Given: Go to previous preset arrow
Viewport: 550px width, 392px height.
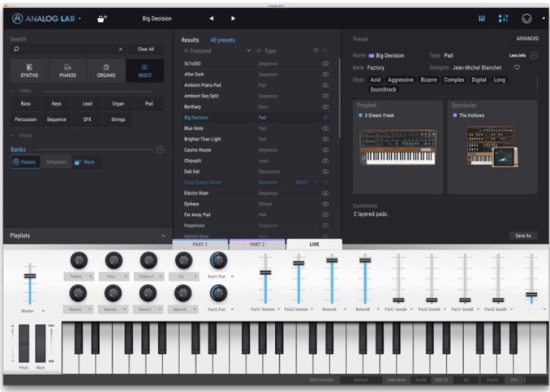Looking at the screenshot, I should [211, 19].
